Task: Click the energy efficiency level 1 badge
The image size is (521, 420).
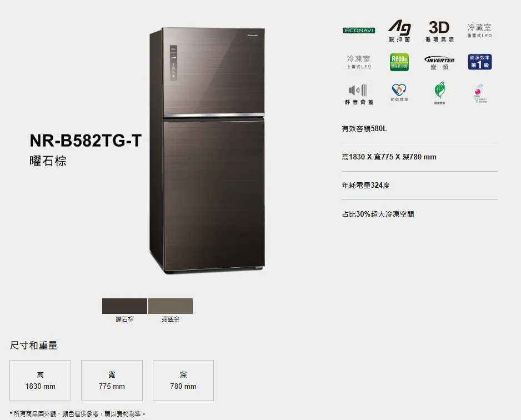Action: pyautogui.click(x=479, y=62)
